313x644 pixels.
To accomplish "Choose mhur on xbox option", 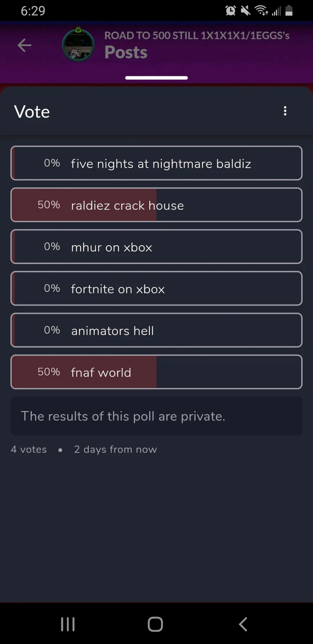I will point(156,247).
